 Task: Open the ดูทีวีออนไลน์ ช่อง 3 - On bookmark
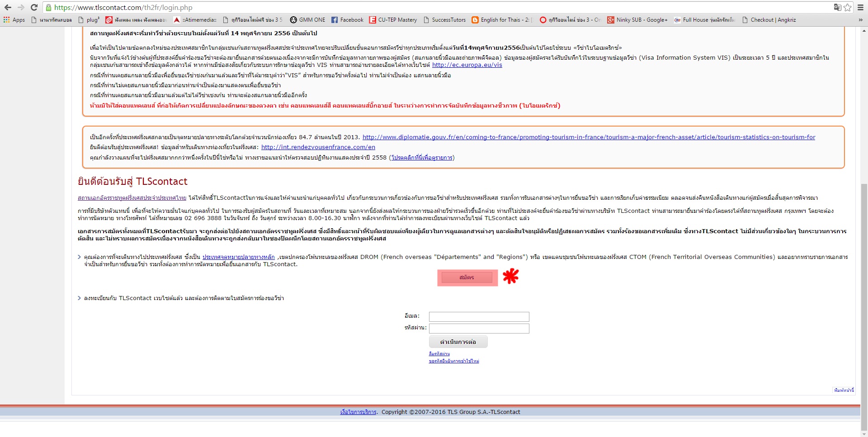[x=570, y=20]
